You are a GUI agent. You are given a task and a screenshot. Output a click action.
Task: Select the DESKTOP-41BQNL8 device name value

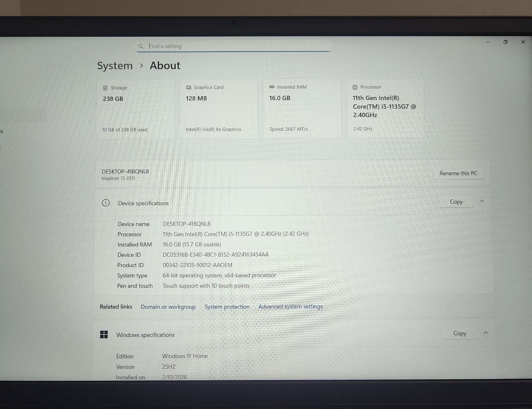(187, 224)
